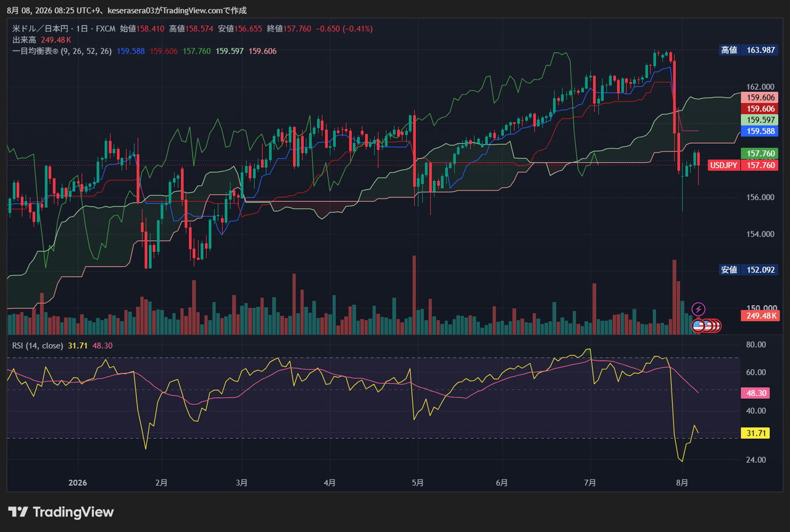Click the light green 159.597 price axis label
790x532 pixels.
[760, 120]
